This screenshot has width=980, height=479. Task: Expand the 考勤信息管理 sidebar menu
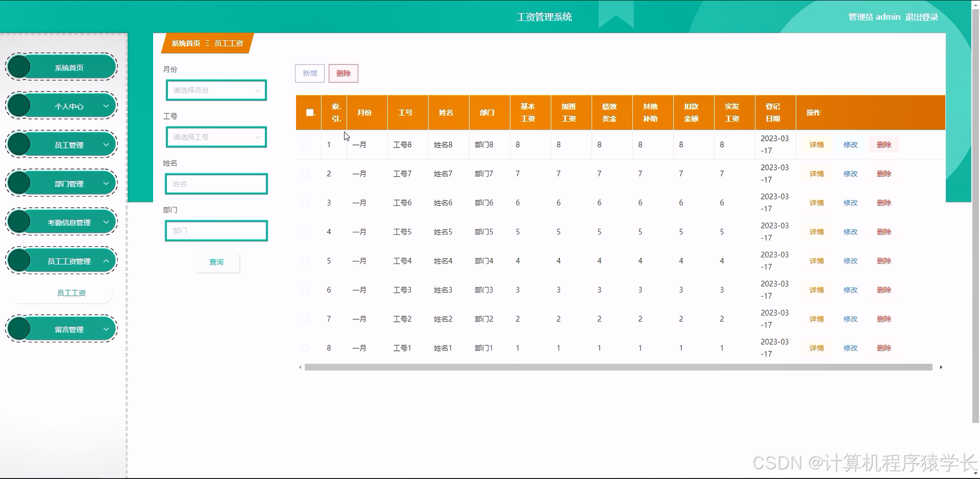[x=61, y=222]
